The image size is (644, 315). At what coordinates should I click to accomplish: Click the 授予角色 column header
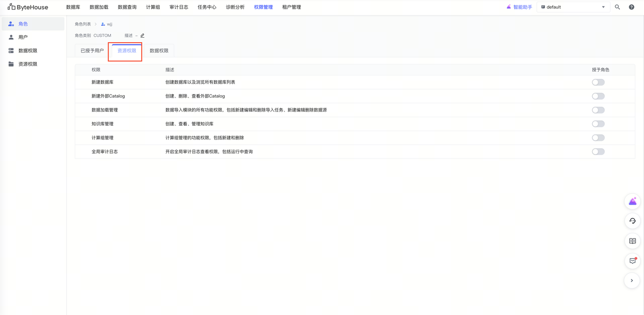click(x=601, y=70)
